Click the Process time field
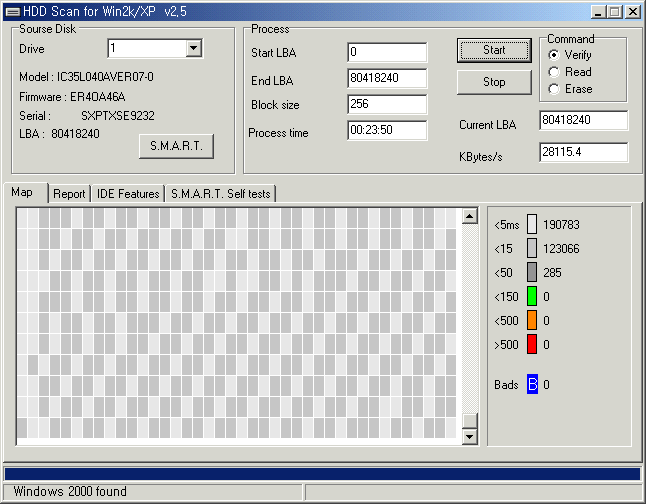Viewport: 646px width, 504px height. tap(387, 130)
